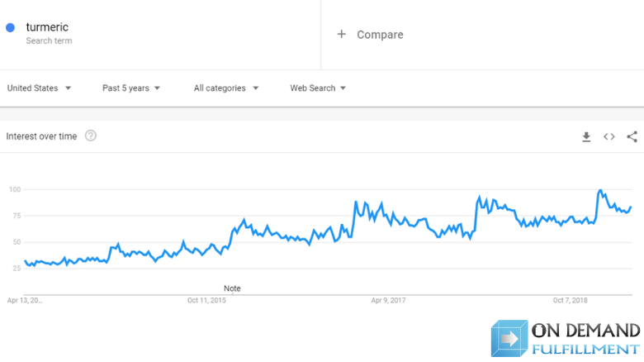
Task: Click the share chart icon
Action: [632, 137]
